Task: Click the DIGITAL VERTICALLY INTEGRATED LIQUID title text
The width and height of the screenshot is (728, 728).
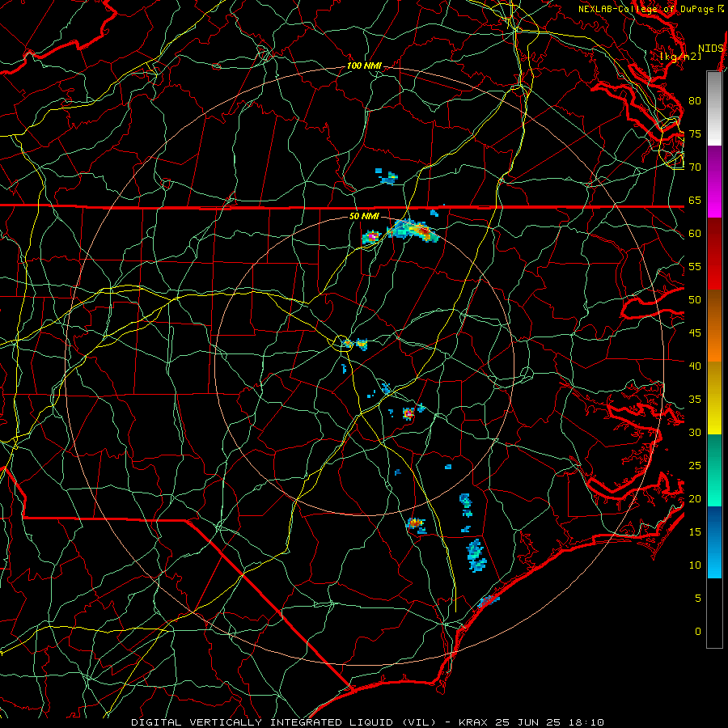Action: click(262, 722)
